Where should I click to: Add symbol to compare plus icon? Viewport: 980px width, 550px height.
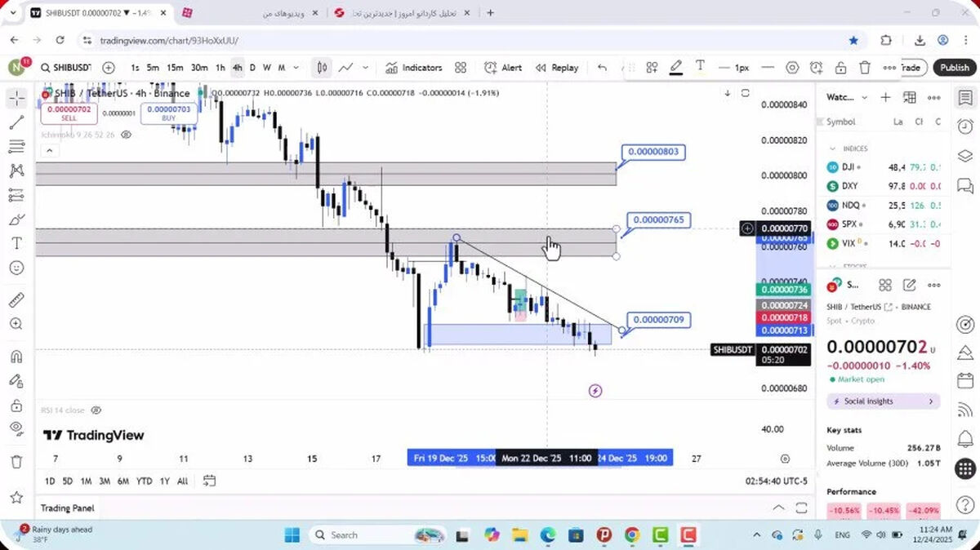point(109,68)
